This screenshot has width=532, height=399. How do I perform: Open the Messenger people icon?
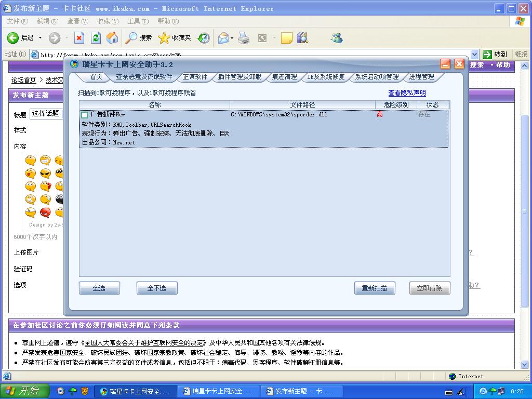pos(337,37)
